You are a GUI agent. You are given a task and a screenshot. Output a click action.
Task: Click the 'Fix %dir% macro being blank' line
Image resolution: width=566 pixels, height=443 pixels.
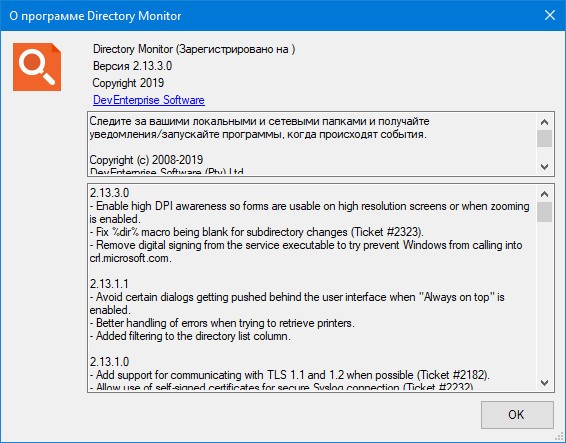257,232
